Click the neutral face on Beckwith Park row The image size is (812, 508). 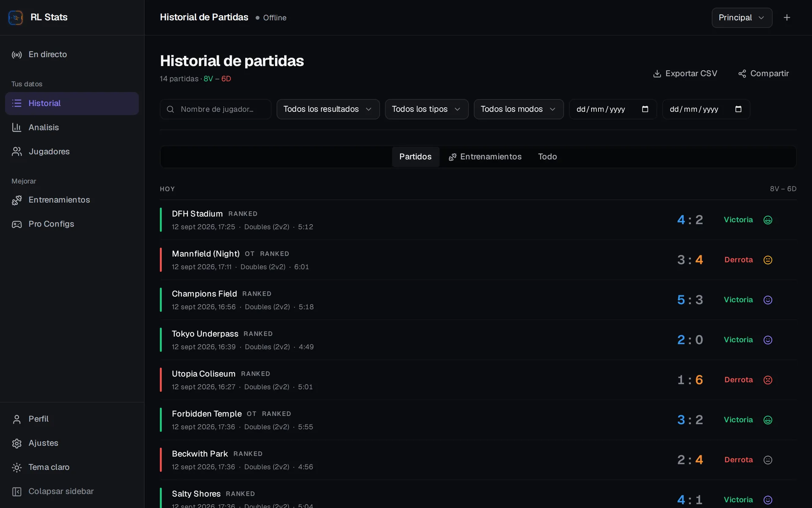[768, 460]
